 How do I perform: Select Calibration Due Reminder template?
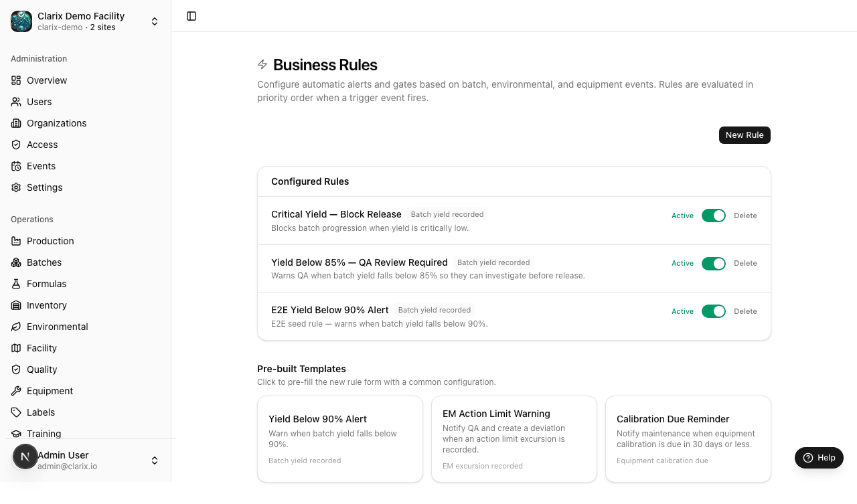click(x=688, y=439)
